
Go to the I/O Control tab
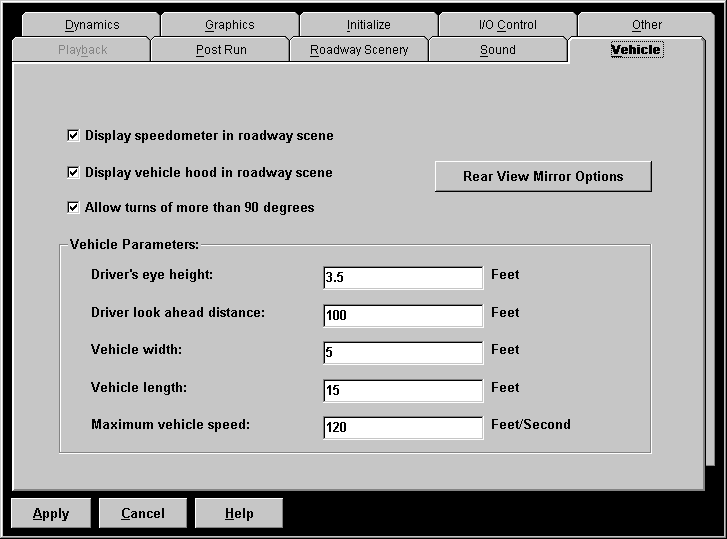(507, 25)
